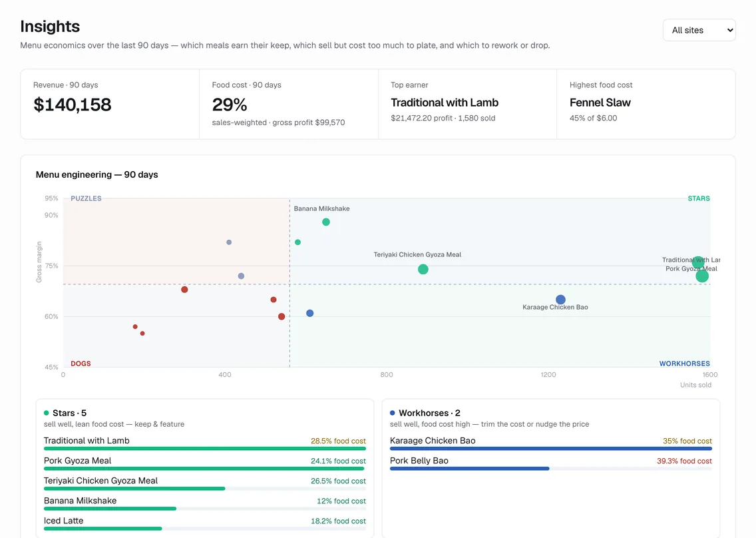Click '$21,472.20 profit · 1,580 sold' text
The width and height of the screenshot is (756, 538).
(x=443, y=119)
